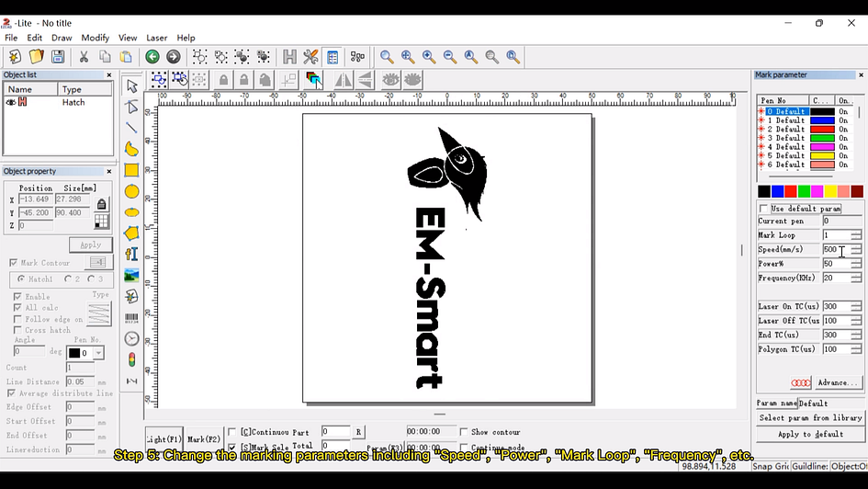Click Apply to default button
The height and width of the screenshot is (489, 868).
[810, 434]
